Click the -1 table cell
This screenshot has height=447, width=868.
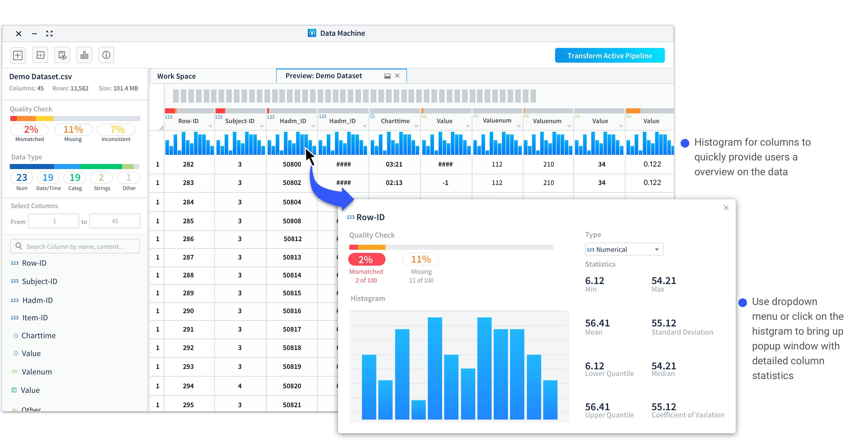[445, 182]
